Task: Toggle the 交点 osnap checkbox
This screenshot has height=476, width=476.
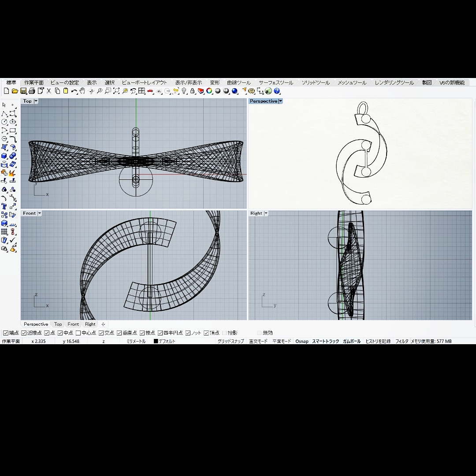Action: pyautogui.click(x=101, y=333)
